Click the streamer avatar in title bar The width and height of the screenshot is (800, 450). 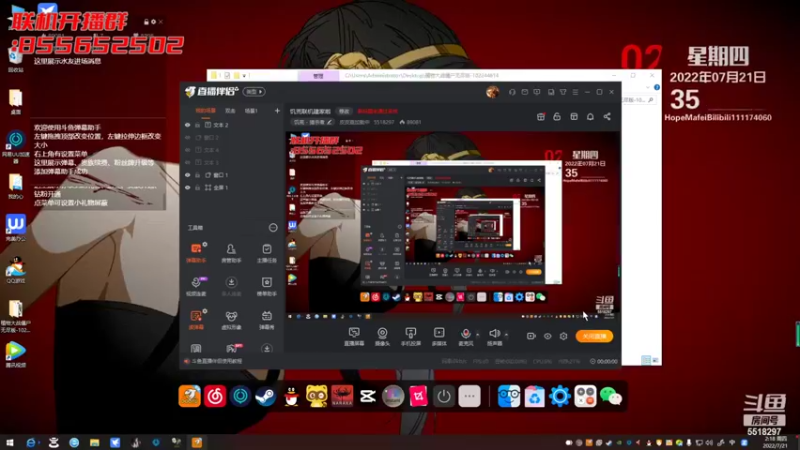[x=492, y=92]
